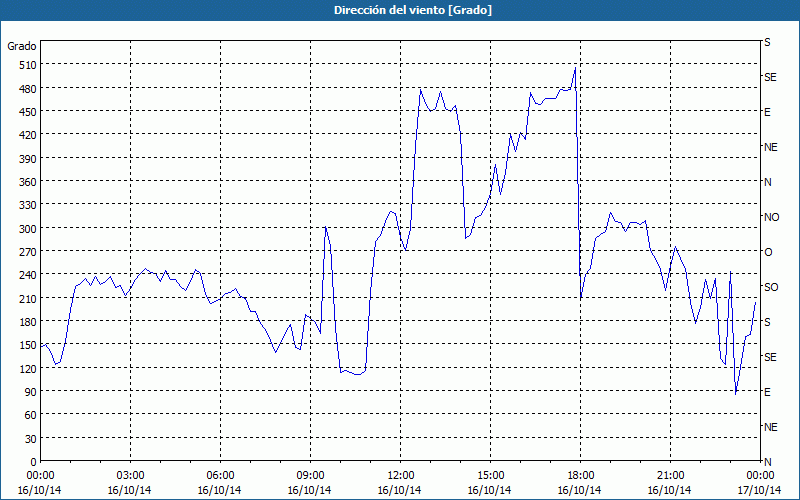Select the 12:00 time axis label
This screenshot has height=500, width=800.
coord(401,476)
